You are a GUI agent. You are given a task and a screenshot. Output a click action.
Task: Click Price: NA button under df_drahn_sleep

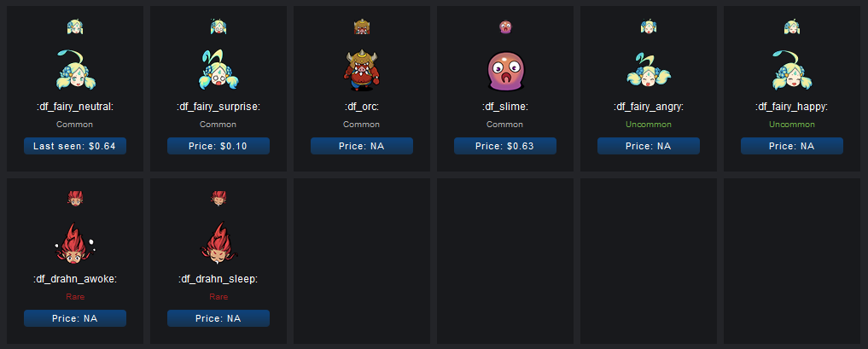coord(218,318)
